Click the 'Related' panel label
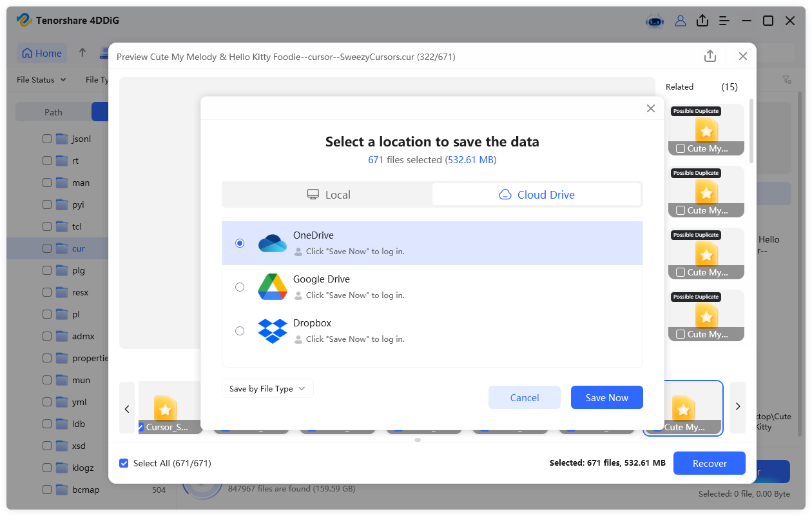 [679, 86]
